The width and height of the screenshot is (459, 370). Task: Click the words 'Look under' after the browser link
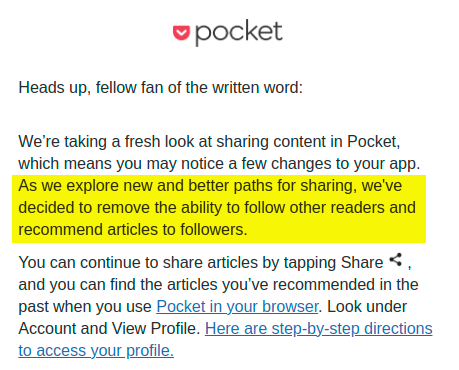[367, 306]
